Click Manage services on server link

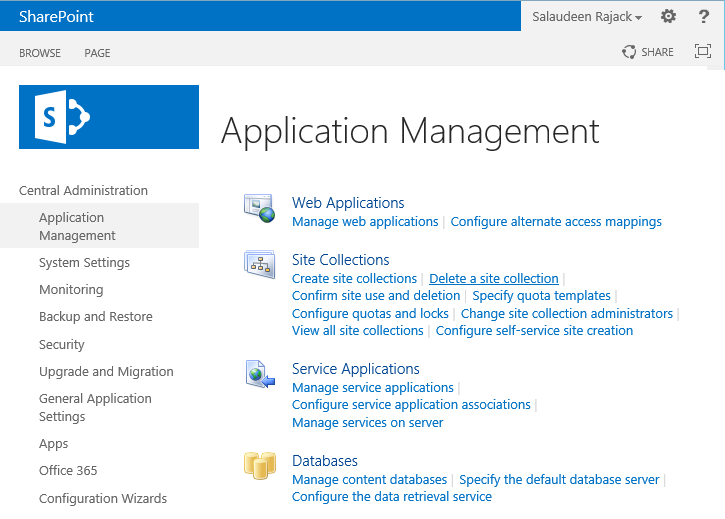click(x=368, y=423)
